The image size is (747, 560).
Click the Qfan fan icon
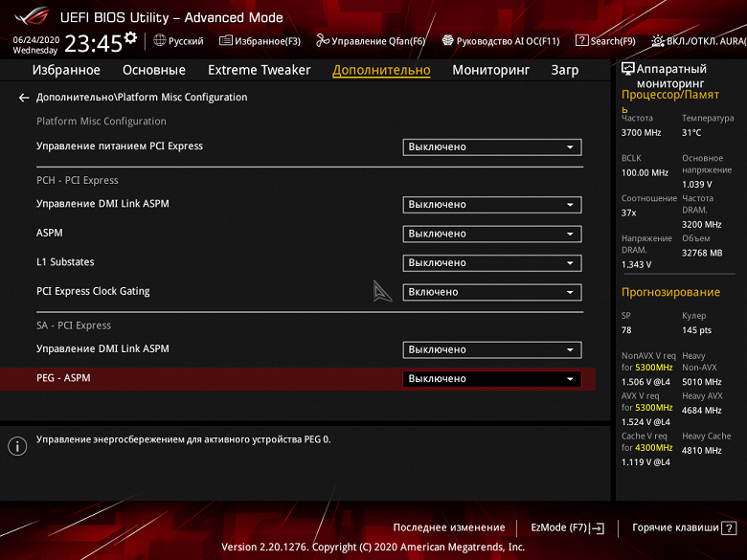pyautogui.click(x=323, y=40)
